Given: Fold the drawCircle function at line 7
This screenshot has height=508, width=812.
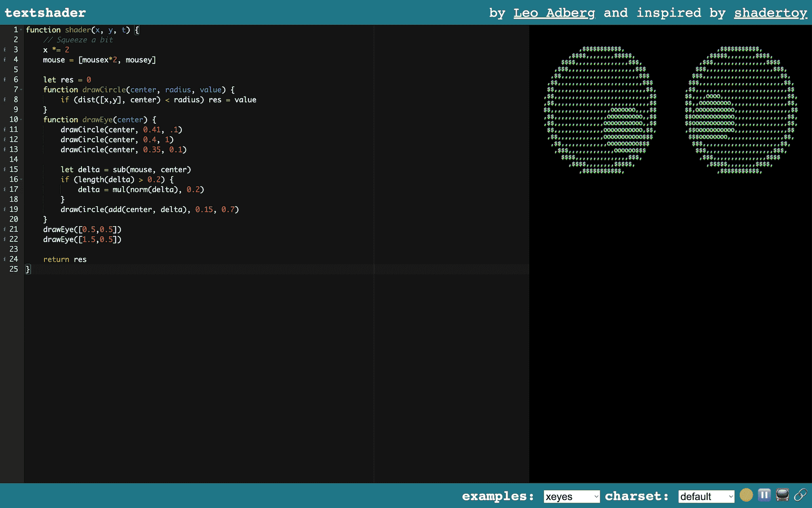Looking at the screenshot, I should pyautogui.click(x=21, y=90).
